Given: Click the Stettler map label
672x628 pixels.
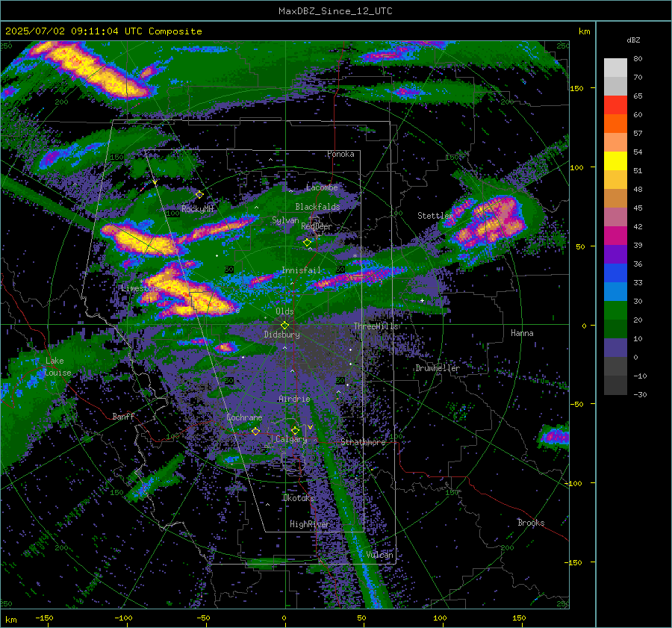Looking at the screenshot, I should click(435, 216).
